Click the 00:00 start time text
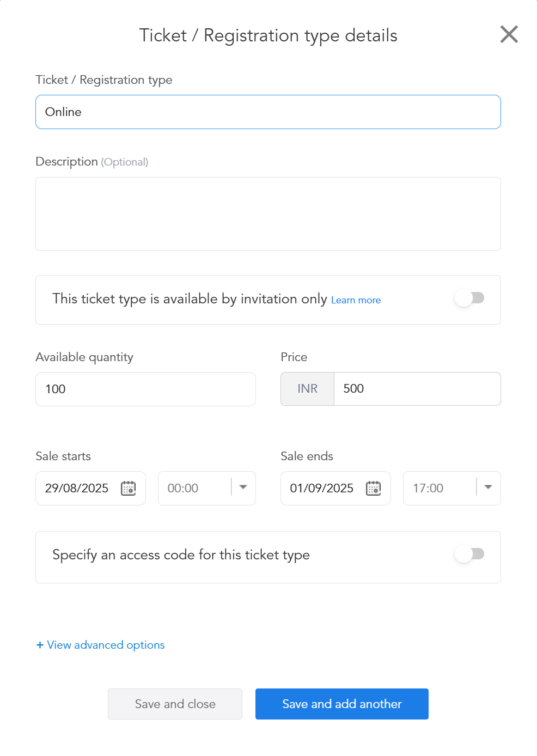This screenshot has width=537, height=756. [183, 488]
